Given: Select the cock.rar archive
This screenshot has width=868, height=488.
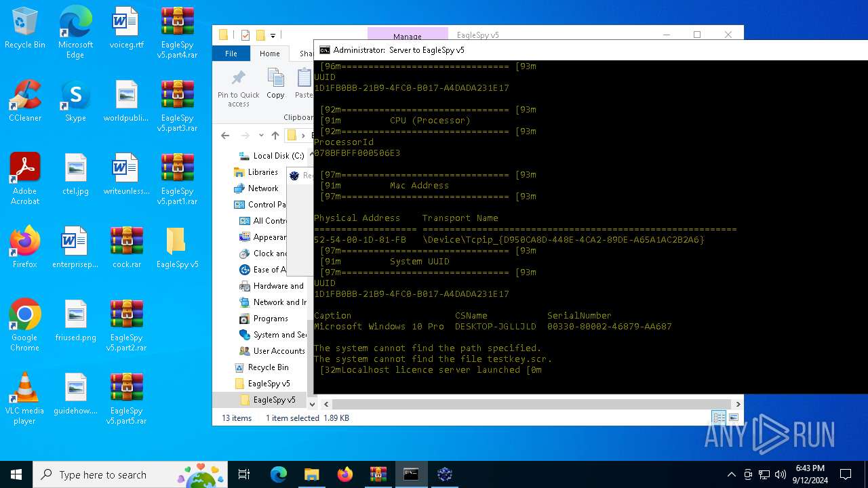Looking at the screenshot, I should (126, 247).
